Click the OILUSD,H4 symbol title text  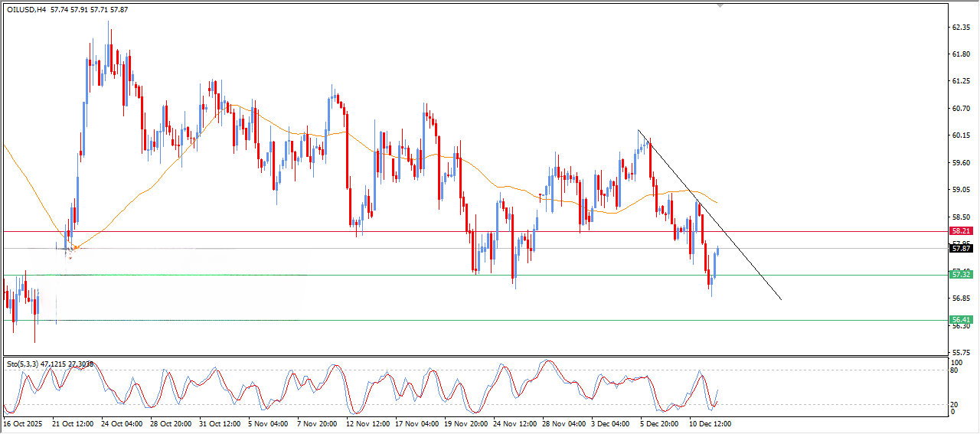(28, 9)
